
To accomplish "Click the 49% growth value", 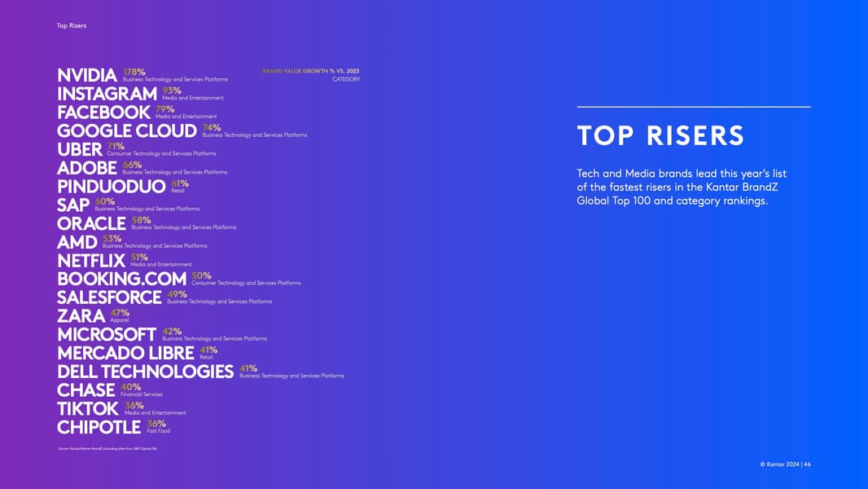I will point(178,294).
